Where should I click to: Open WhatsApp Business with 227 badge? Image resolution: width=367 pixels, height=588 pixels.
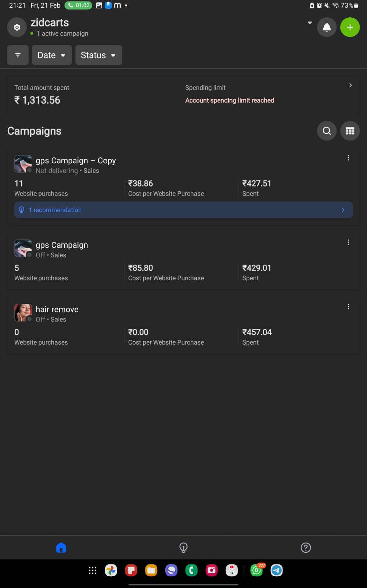coord(257,570)
